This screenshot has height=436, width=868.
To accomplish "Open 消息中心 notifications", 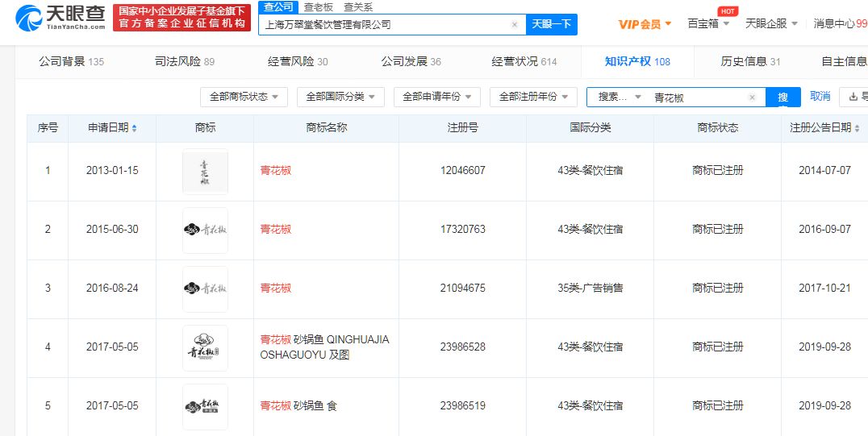I will tap(841, 24).
